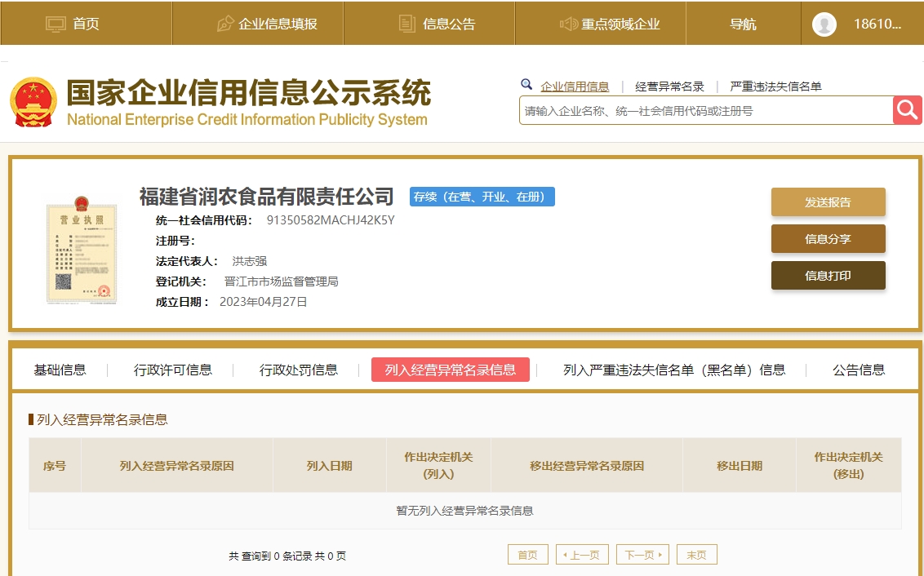This screenshot has height=576, width=924.
Task: Open 首页 in the top navigation
Action: coord(86,24)
